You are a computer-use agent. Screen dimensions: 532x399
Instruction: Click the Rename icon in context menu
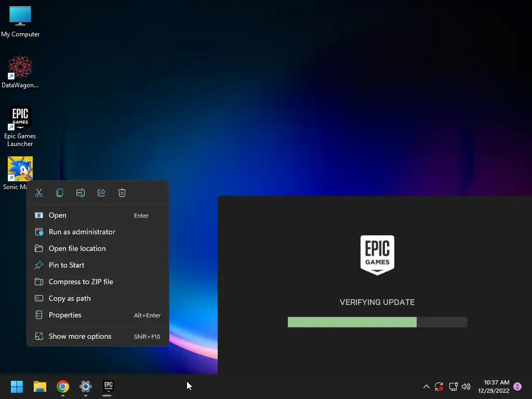[x=81, y=193]
